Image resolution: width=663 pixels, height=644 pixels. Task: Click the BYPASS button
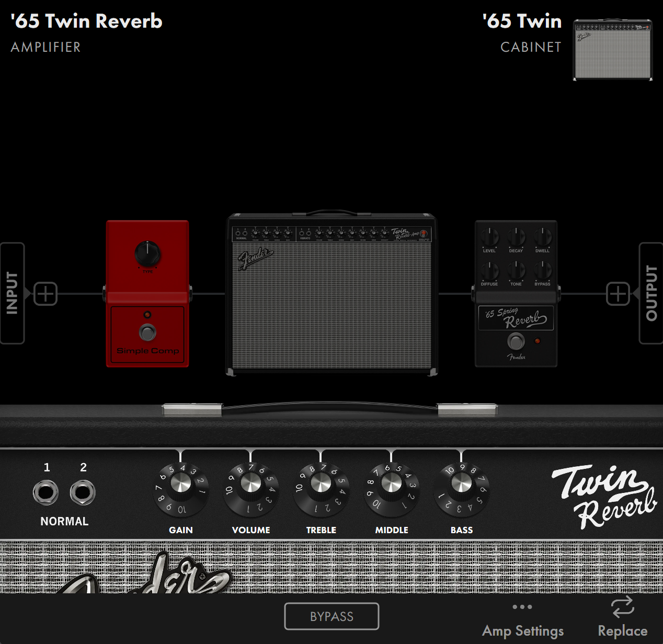pyautogui.click(x=331, y=616)
